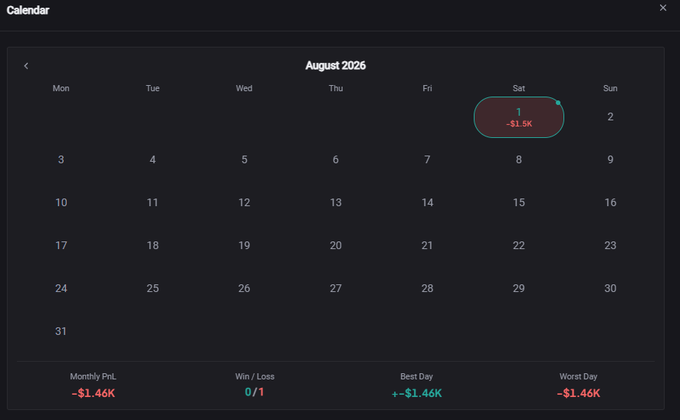This screenshot has width=680, height=420.
Task: Select day 22 in the calendar
Action: 519,246
